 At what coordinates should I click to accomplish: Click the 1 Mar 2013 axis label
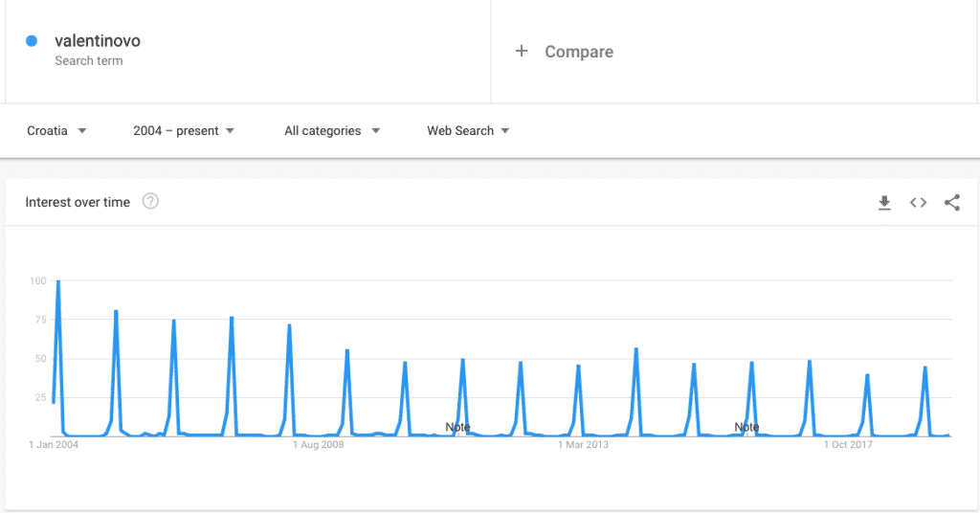(x=584, y=444)
